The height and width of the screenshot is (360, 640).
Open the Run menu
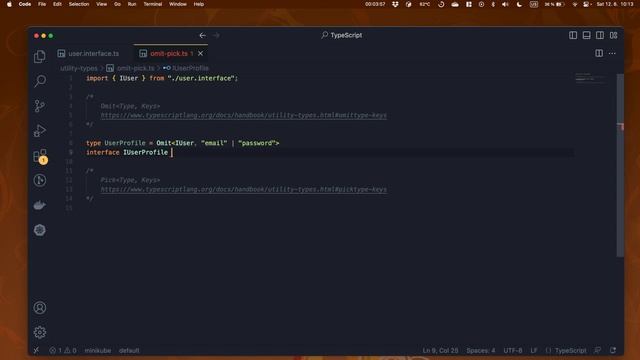pyautogui.click(x=132, y=4)
